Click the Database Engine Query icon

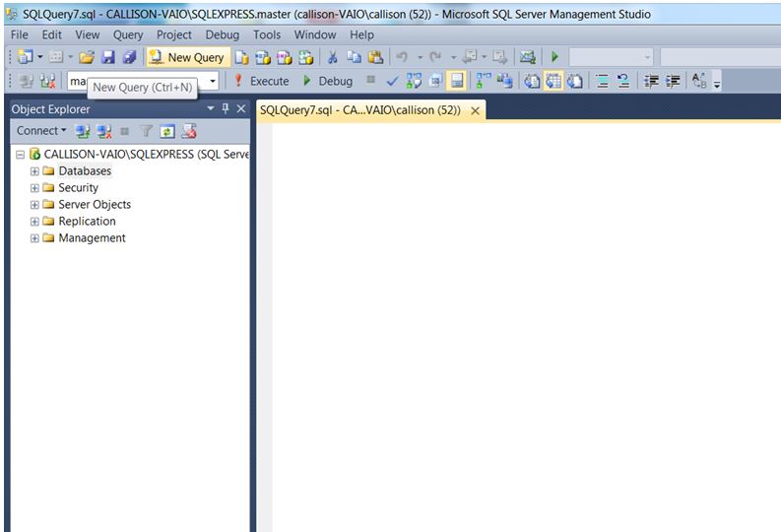241,57
